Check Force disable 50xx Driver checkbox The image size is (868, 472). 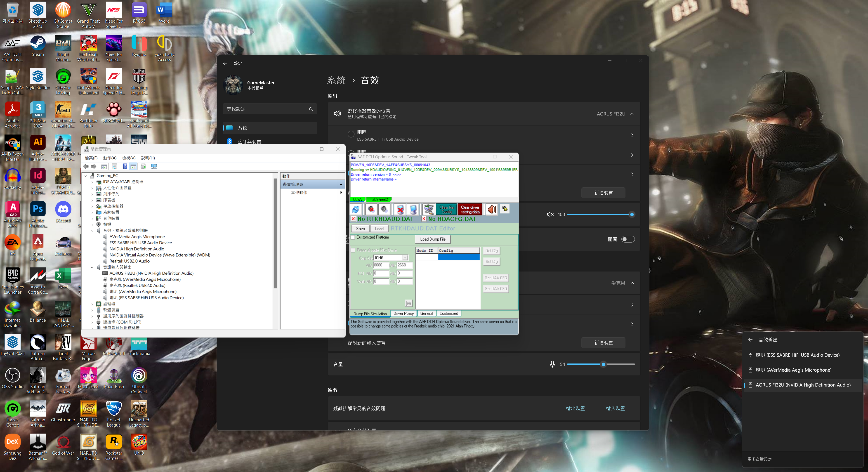click(353, 250)
